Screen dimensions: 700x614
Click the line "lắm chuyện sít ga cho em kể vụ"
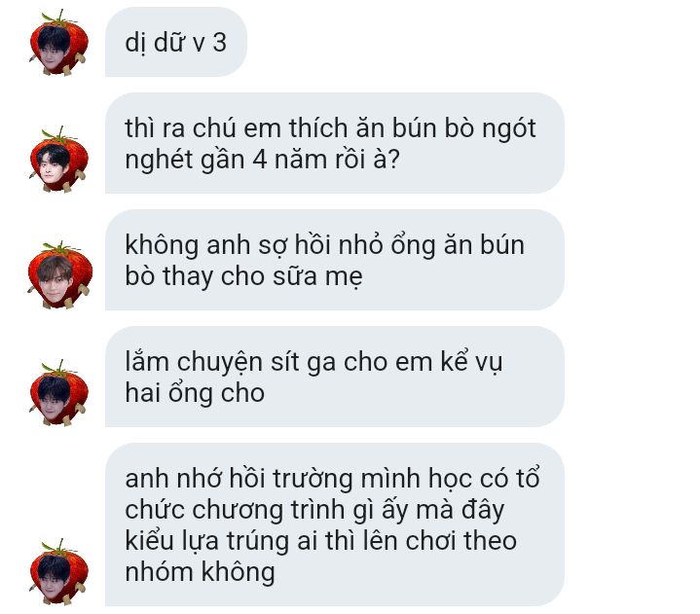click(313, 362)
